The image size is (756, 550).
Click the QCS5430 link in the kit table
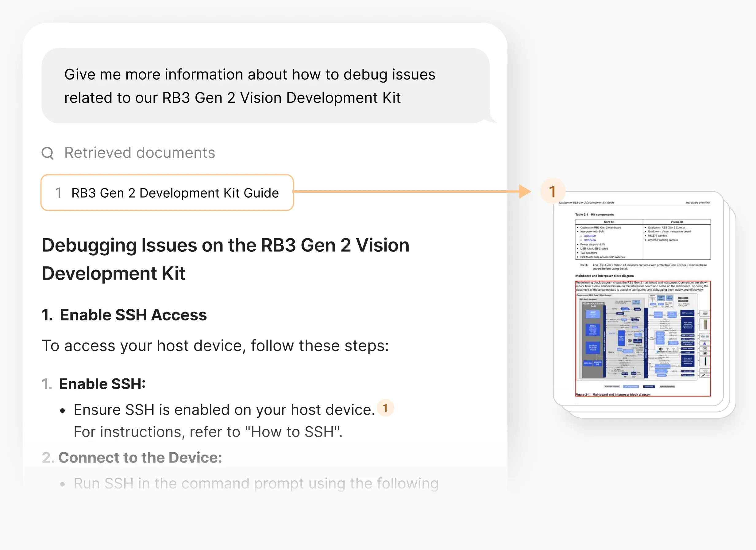pyautogui.click(x=589, y=240)
